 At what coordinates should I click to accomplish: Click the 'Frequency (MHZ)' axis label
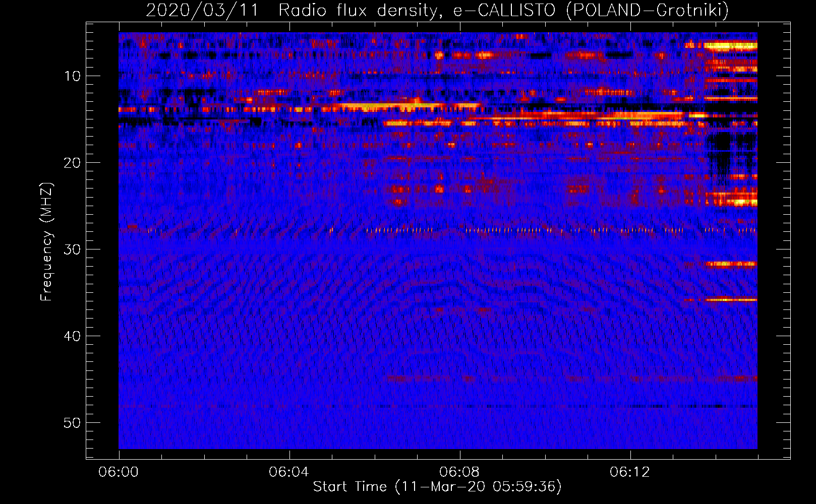[46, 242]
